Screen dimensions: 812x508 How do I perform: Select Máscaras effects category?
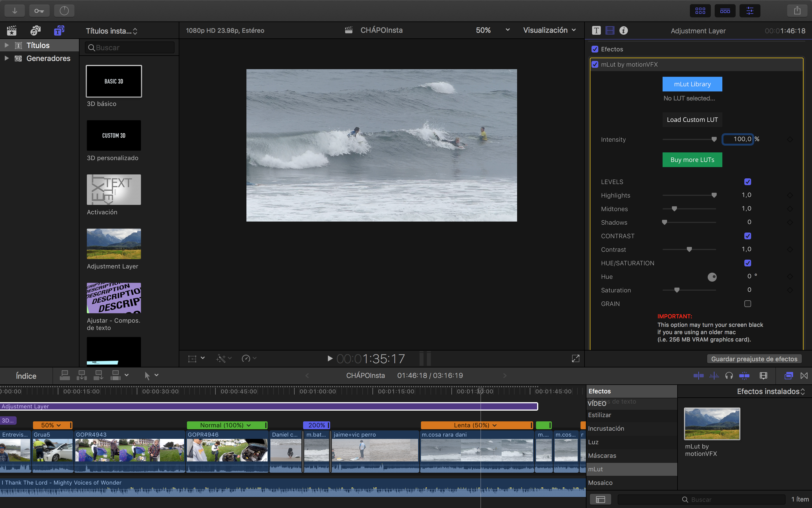click(x=632, y=456)
